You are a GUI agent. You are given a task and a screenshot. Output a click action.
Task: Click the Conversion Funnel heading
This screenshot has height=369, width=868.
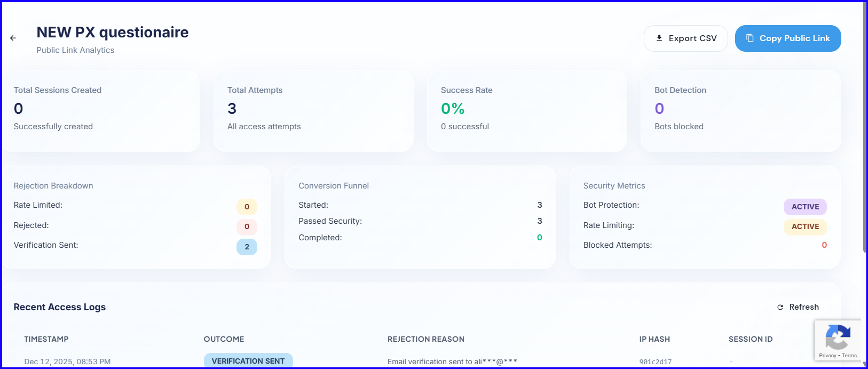tap(334, 186)
